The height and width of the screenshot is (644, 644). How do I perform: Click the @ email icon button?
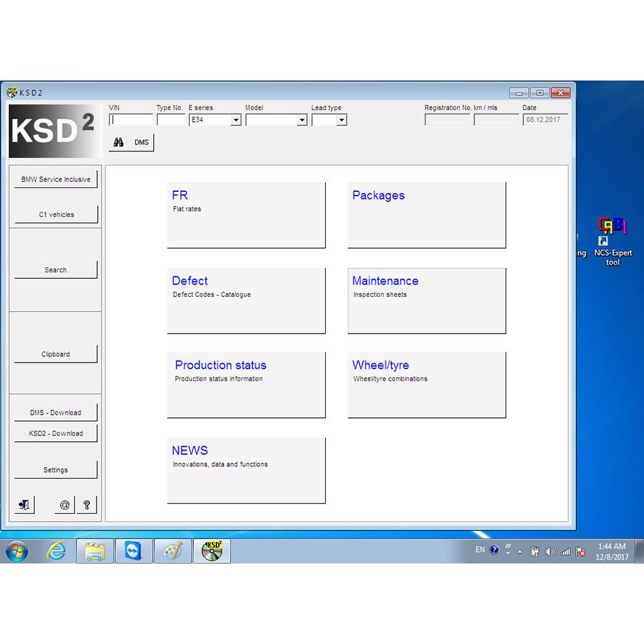[x=64, y=505]
